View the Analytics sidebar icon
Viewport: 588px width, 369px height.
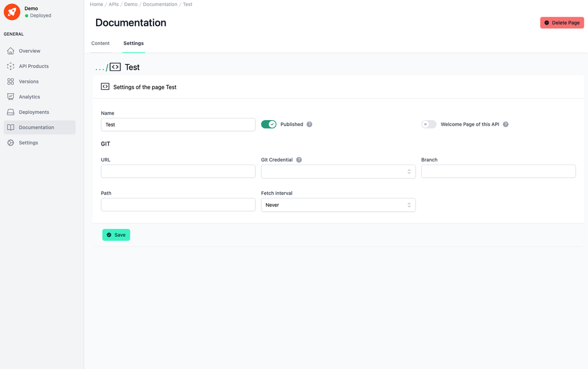pyautogui.click(x=11, y=96)
